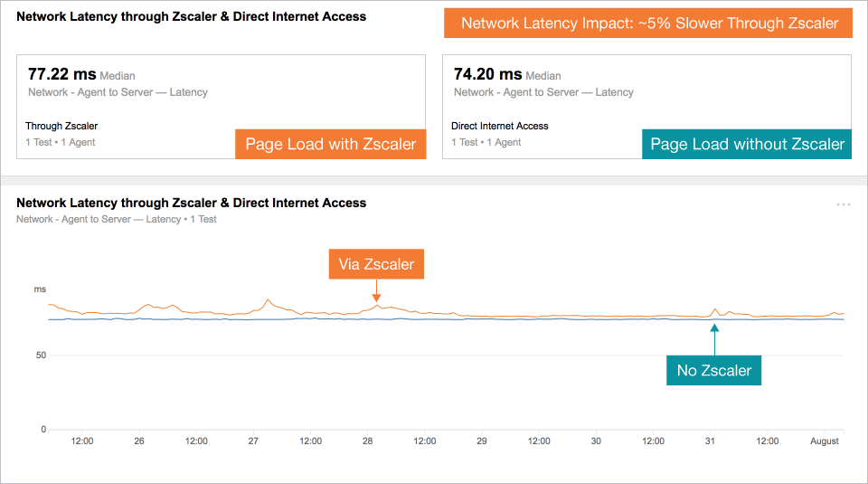This screenshot has height=484, width=868.
Task: Open the three-dot menu on the chart widget
Action: (844, 204)
